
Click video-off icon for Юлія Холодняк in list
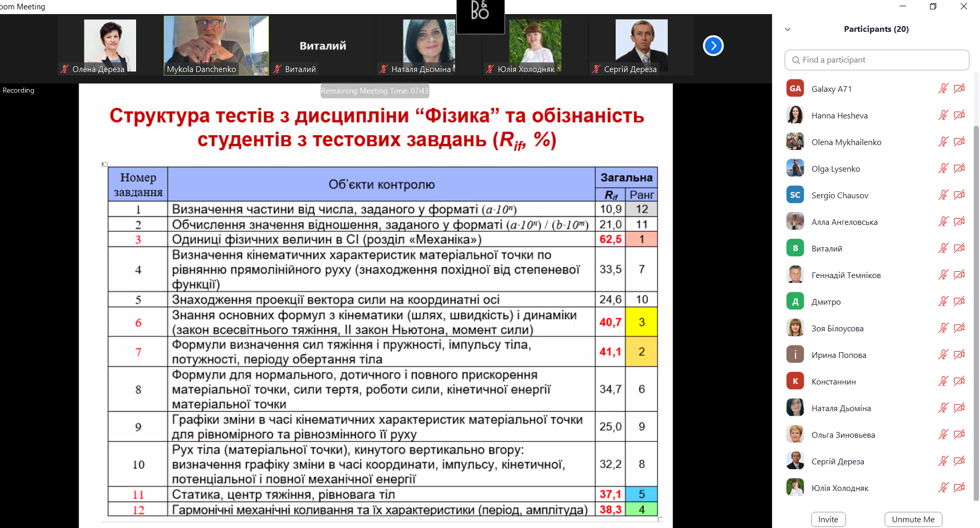(959, 488)
